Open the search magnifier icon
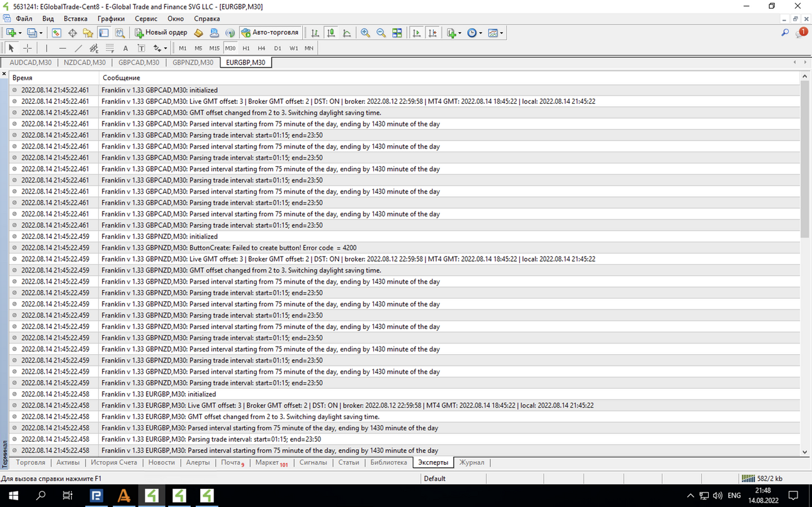812x507 pixels. click(x=785, y=33)
